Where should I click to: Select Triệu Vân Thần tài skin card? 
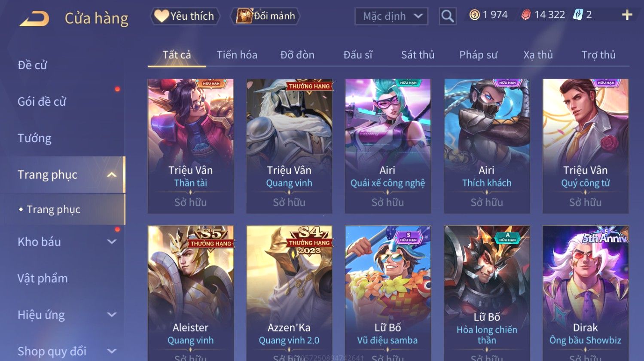(x=191, y=146)
